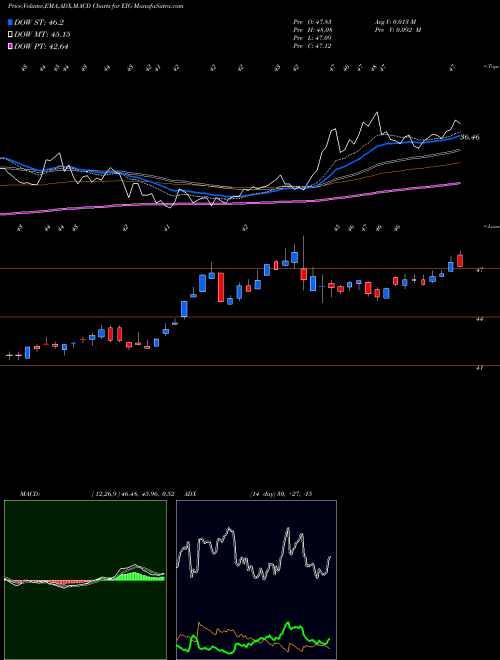Click the MACD (12,26,9) values text
The width and height of the screenshot is (500, 660).
133,494
